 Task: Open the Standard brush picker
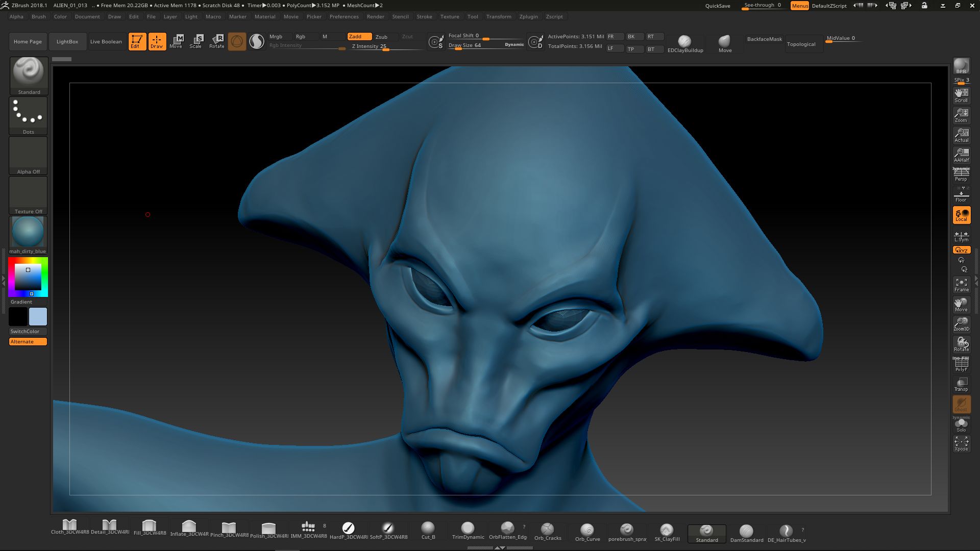[x=29, y=76]
